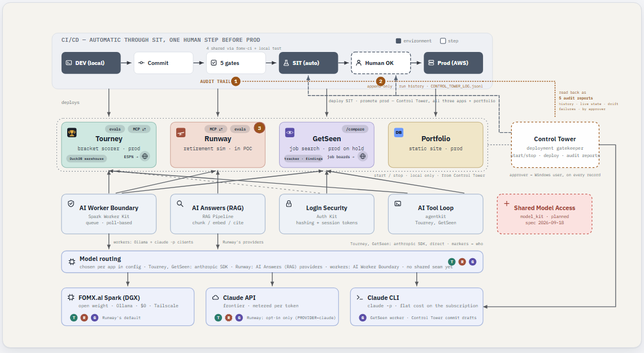Click the Tourney title

click(x=109, y=139)
